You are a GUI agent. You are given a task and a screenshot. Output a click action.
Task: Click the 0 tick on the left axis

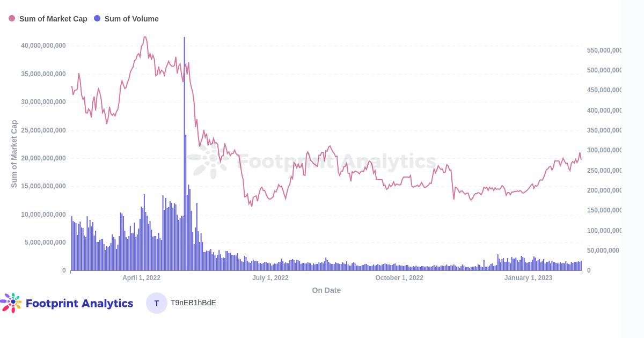click(x=64, y=270)
